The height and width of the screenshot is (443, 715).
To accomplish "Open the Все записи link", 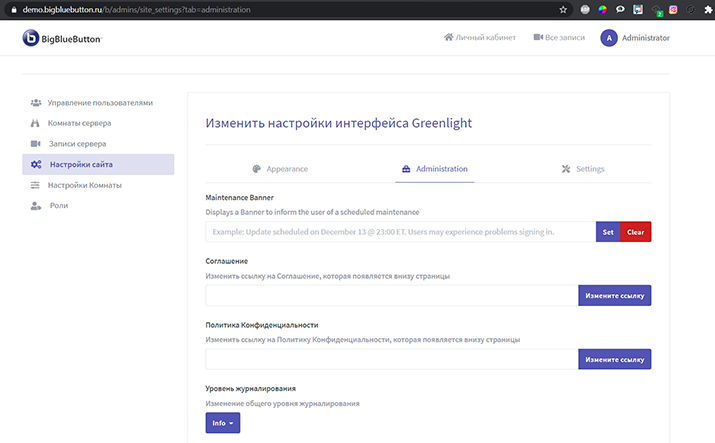I will 559,37.
